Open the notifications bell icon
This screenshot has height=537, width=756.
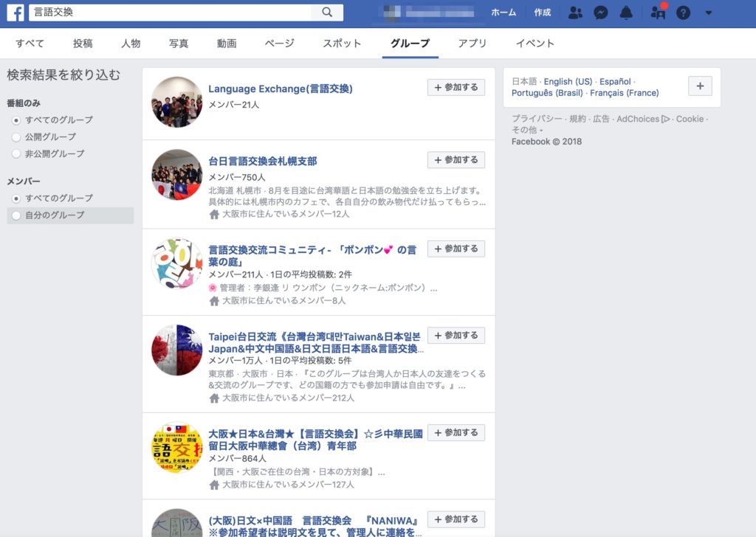[626, 13]
